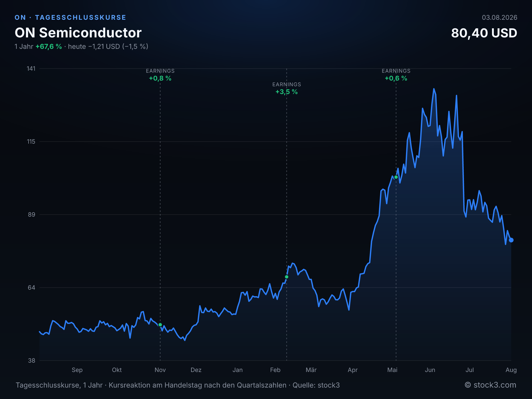Click the "141" y-axis label
Screen dimensions: 532x399
[31, 69]
